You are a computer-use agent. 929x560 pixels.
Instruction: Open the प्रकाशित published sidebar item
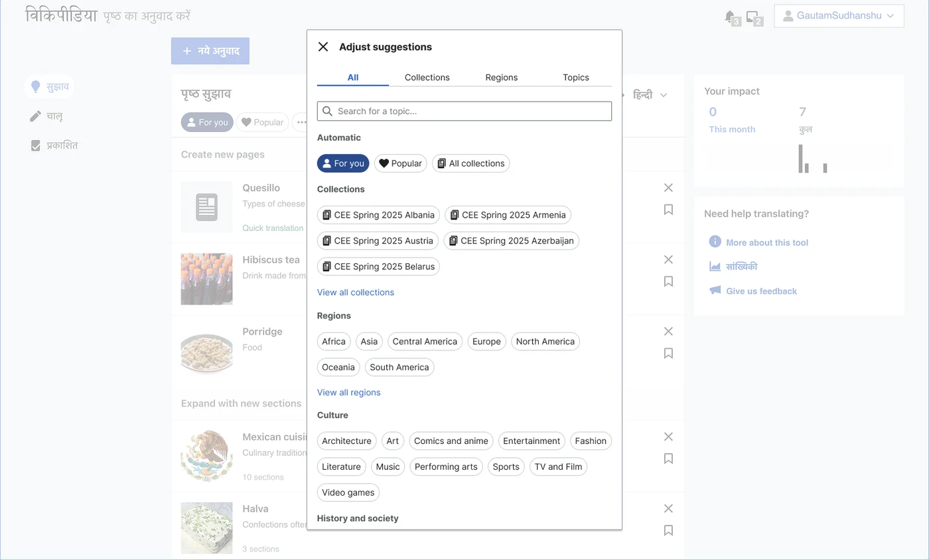(54, 145)
